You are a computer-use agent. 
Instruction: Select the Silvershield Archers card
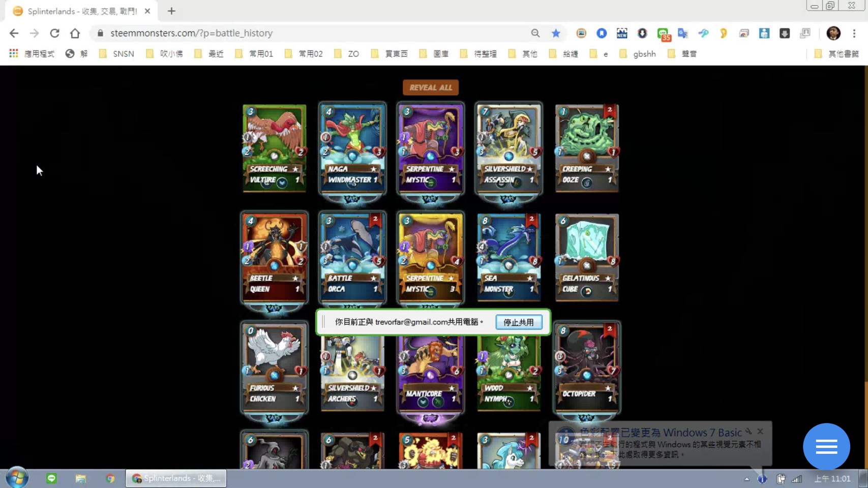coord(352,373)
